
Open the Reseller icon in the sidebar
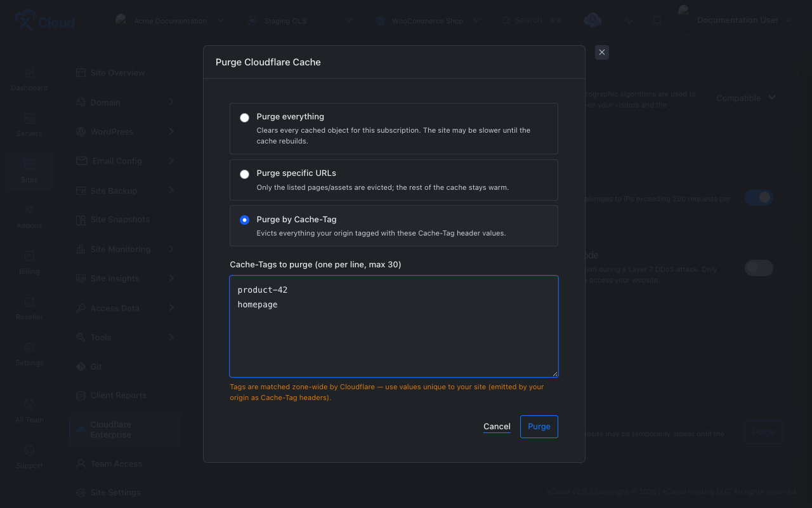29,302
